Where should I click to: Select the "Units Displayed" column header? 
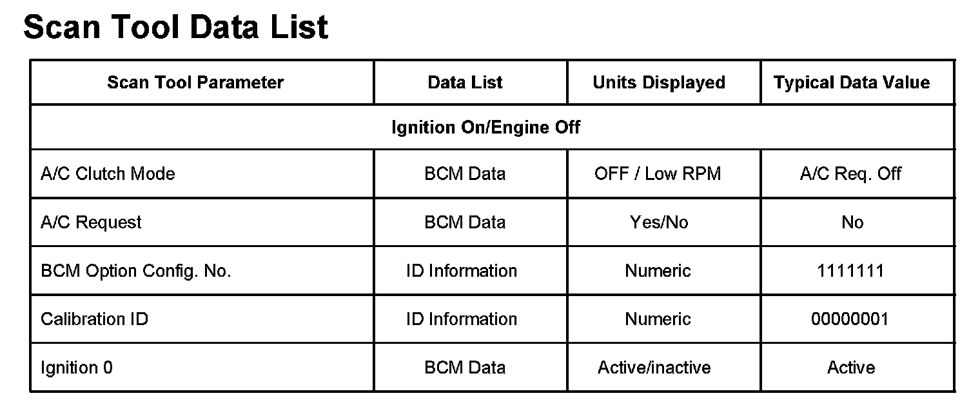pos(658,83)
